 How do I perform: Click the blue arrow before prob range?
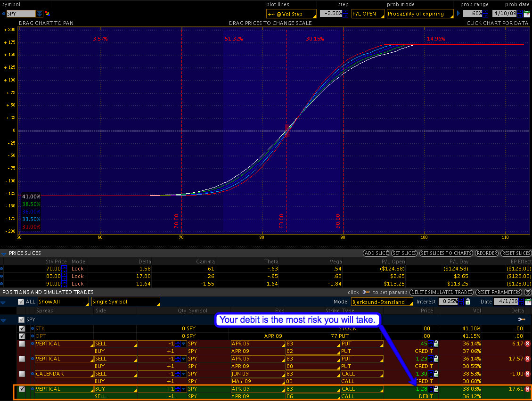(x=458, y=14)
